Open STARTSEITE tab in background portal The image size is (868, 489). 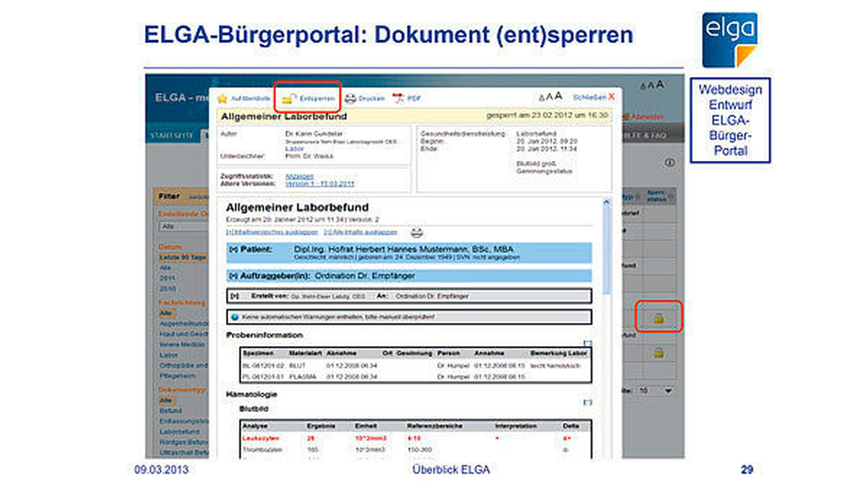(x=172, y=135)
